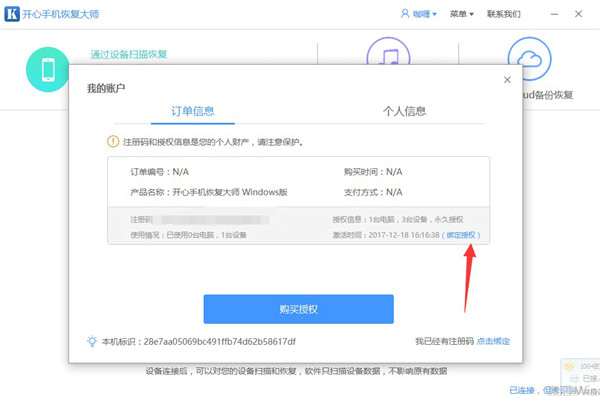Close the 我的账户 dialog
The image size is (600, 396).
(x=507, y=80)
